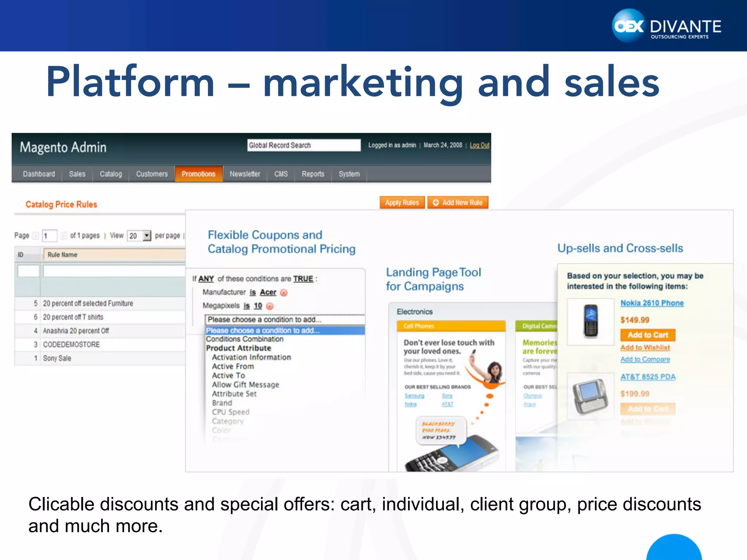The image size is (747, 560).
Task: Open the AT&T 8525 PDA product link
Action: coord(648,377)
